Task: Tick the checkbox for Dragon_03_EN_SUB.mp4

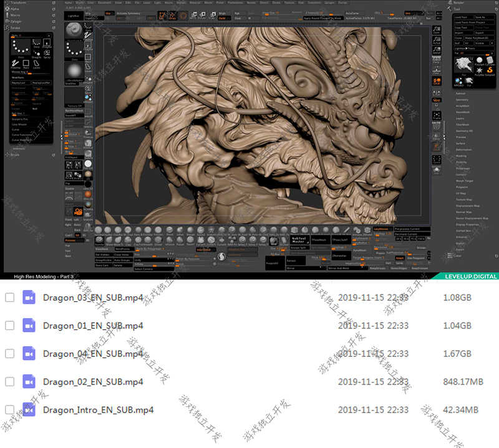Action: pos(9,298)
